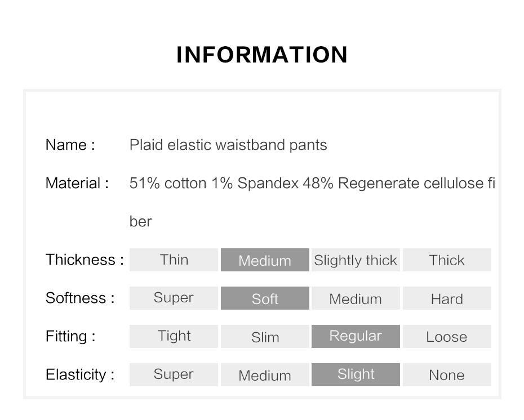Select the Slim fitting box

coord(265,336)
